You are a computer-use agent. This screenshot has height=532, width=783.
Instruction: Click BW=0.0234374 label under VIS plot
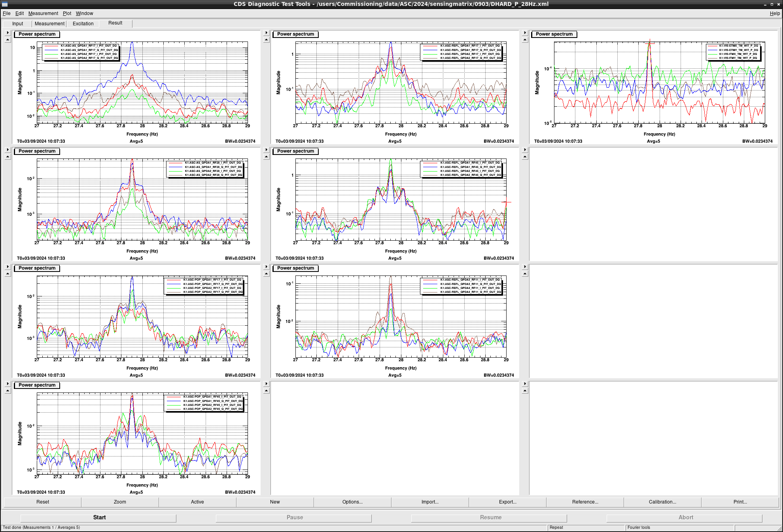757,141
